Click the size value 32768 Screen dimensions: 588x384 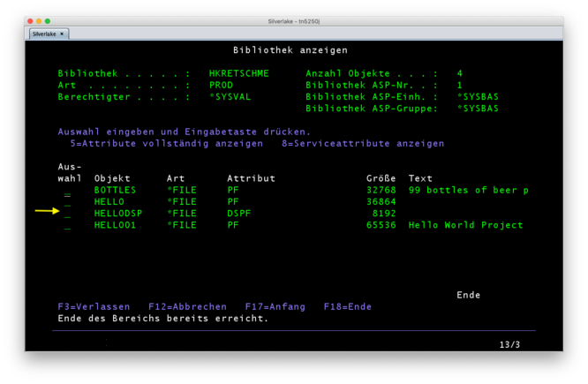click(381, 190)
